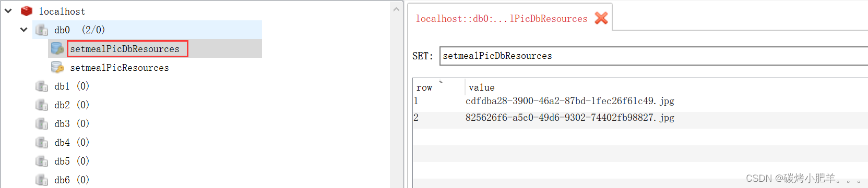
Task: Select the localhost connection label
Action: coord(62,11)
